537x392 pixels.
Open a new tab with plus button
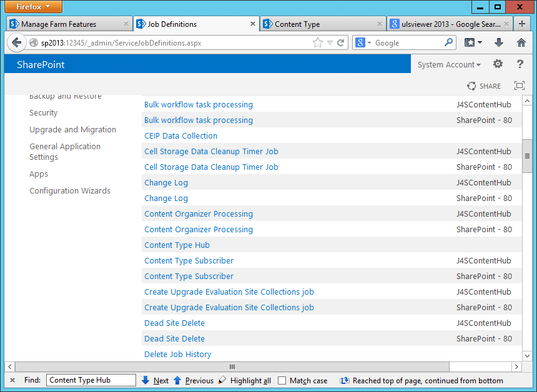521,24
